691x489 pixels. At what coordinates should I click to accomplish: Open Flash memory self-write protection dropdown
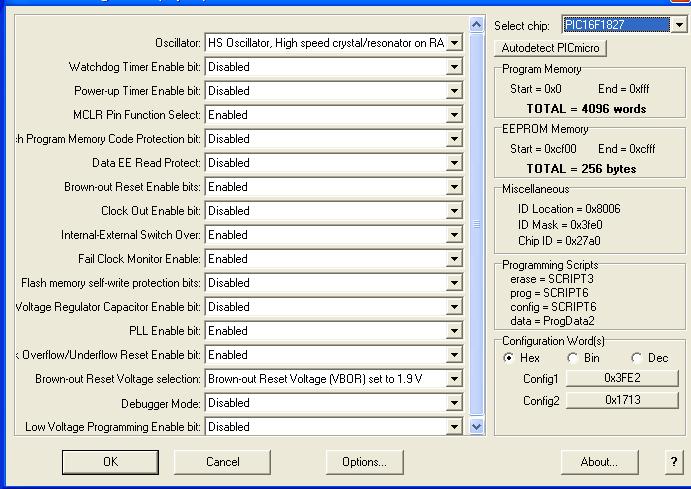334,283
